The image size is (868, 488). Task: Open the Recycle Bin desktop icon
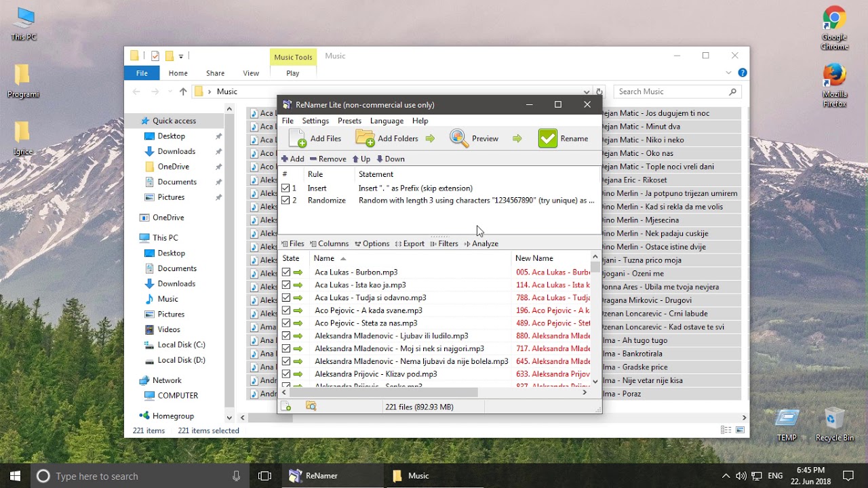tap(834, 425)
